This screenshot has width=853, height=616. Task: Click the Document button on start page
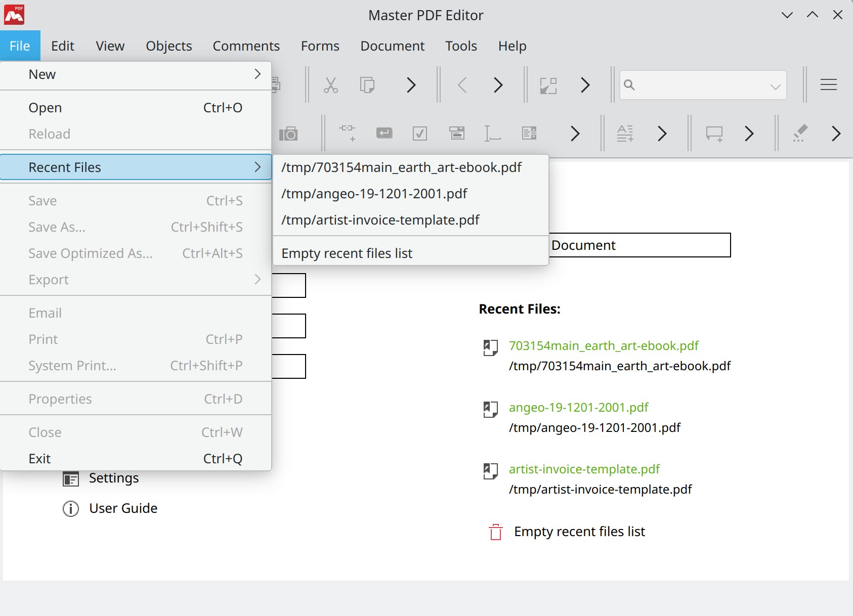click(639, 245)
